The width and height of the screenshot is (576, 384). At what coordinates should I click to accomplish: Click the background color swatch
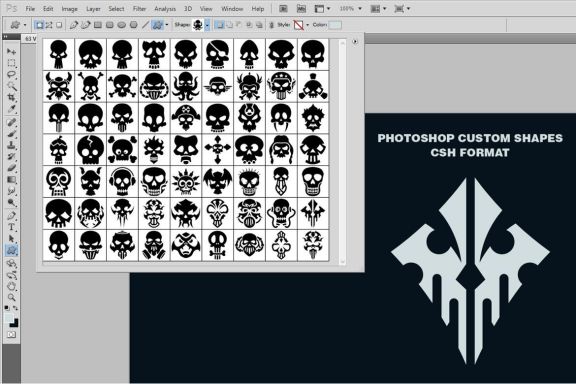14,324
